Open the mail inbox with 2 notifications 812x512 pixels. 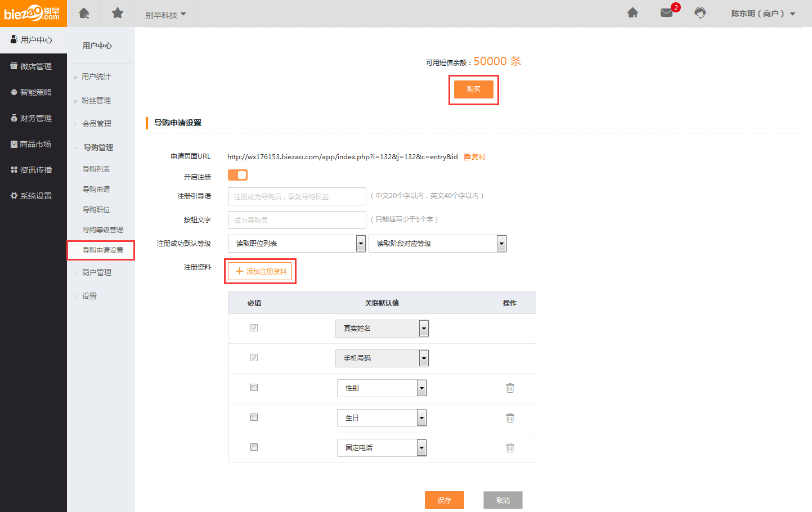(x=667, y=13)
